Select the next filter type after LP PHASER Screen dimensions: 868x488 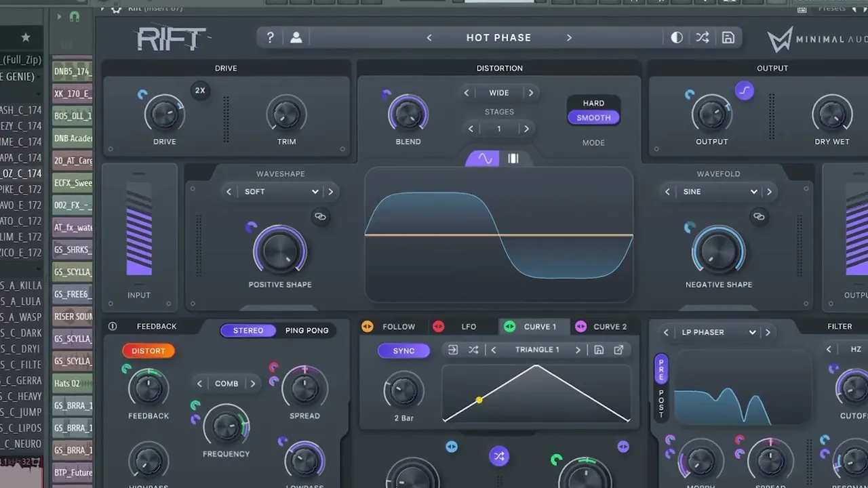[768, 333]
